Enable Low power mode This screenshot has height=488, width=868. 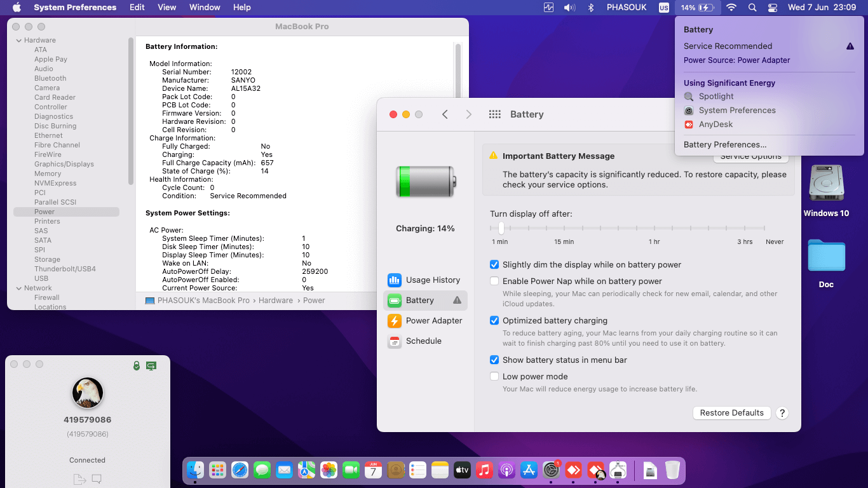pyautogui.click(x=494, y=376)
